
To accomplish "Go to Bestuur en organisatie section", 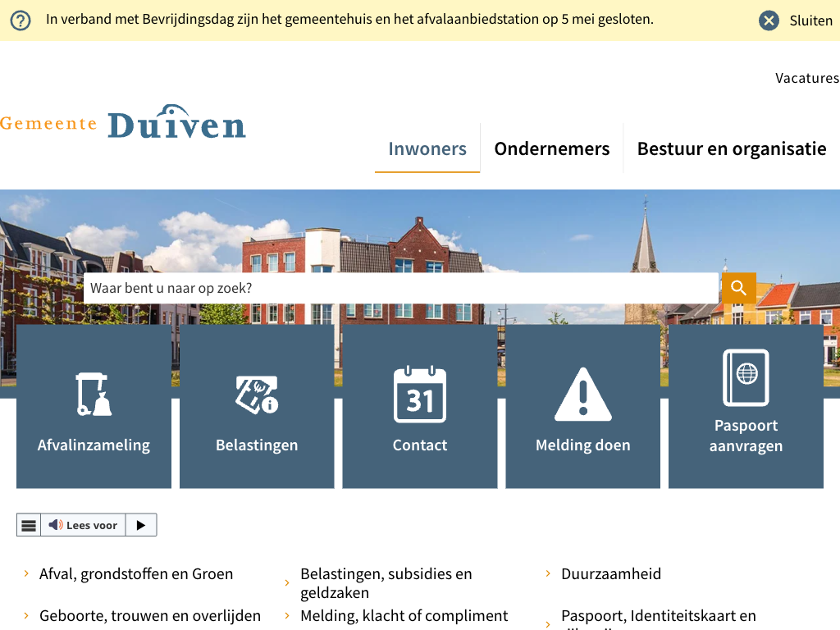I will (x=732, y=148).
